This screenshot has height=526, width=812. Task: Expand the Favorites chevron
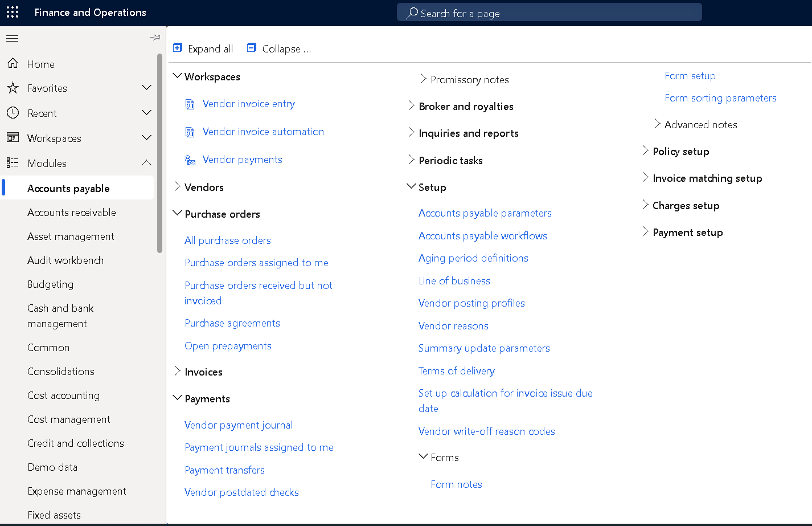(x=146, y=87)
